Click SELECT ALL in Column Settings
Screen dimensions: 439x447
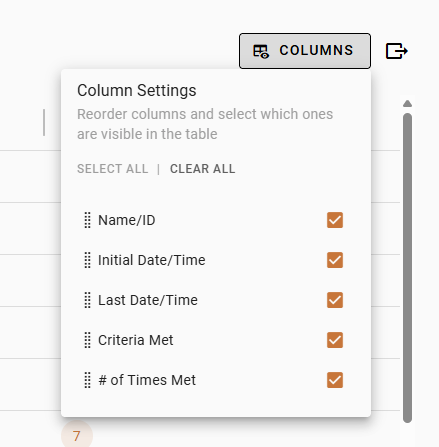click(x=113, y=169)
